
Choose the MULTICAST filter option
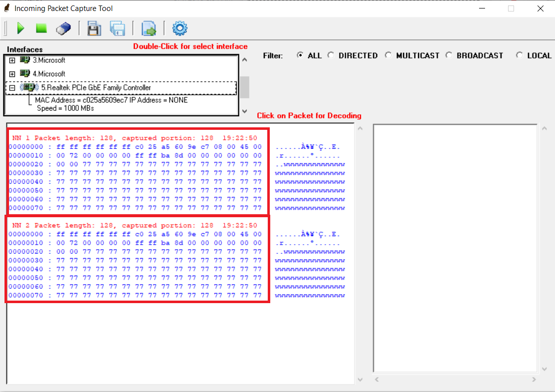[388, 55]
